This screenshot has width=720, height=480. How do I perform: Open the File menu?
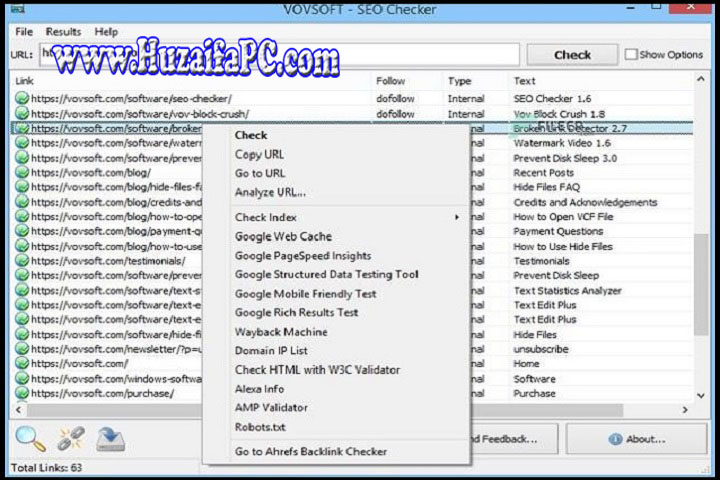24,32
